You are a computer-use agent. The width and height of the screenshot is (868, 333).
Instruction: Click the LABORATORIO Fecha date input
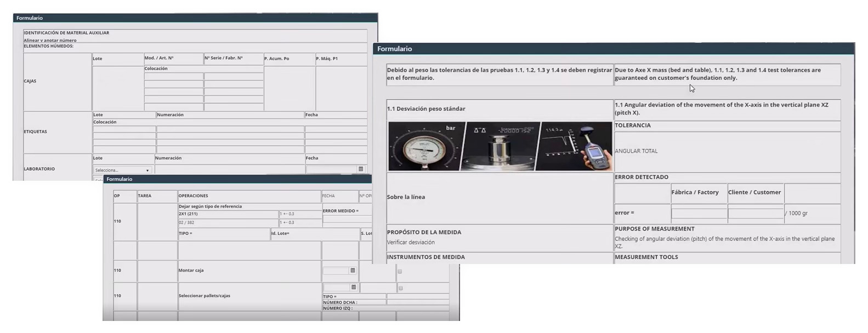click(x=332, y=169)
